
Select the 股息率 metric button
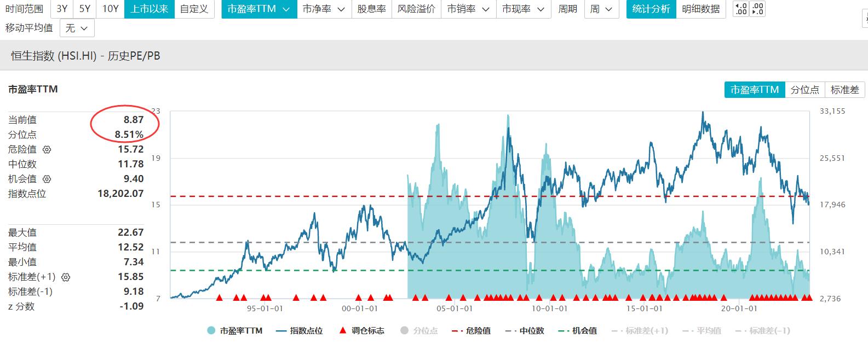tap(371, 9)
